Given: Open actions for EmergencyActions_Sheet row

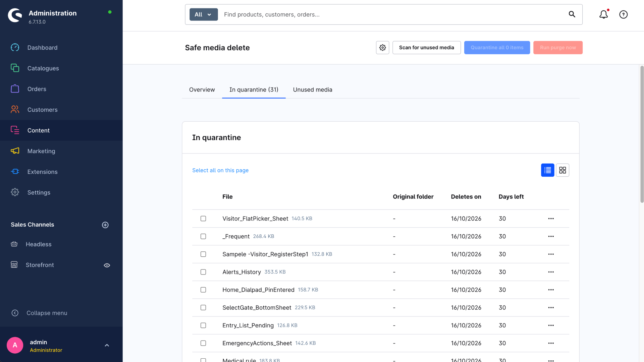Looking at the screenshot, I should pyautogui.click(x=551, y=343).
